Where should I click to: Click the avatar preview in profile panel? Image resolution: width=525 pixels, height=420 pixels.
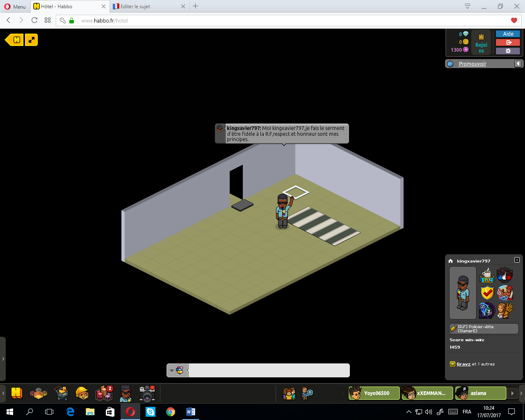coord(463,293)
